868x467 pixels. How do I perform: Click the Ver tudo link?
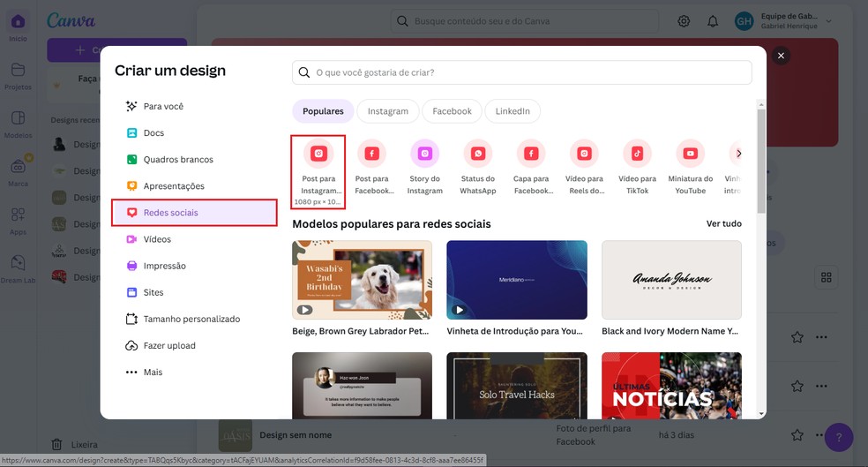click(723, 223)
